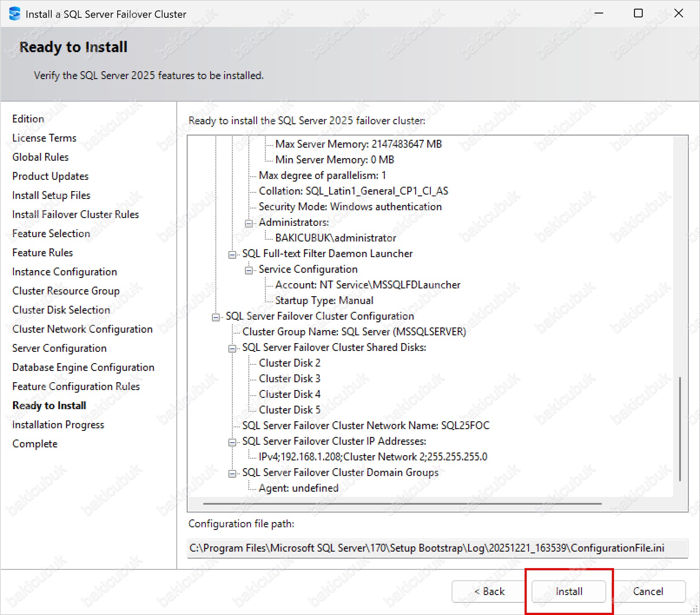Cancel the failover cluster installation
This screenshot has width=700, height=615.
(647, 591)
